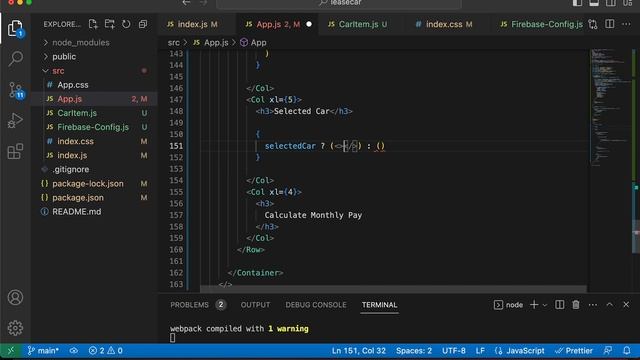This screenshot has height=360, width=640.
Task: Open editor More Actions ellipsis
Action: (626, 24)
